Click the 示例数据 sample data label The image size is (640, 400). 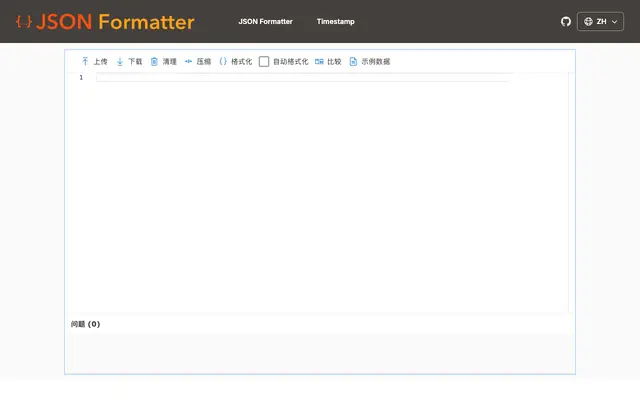(x=376, y=62)
